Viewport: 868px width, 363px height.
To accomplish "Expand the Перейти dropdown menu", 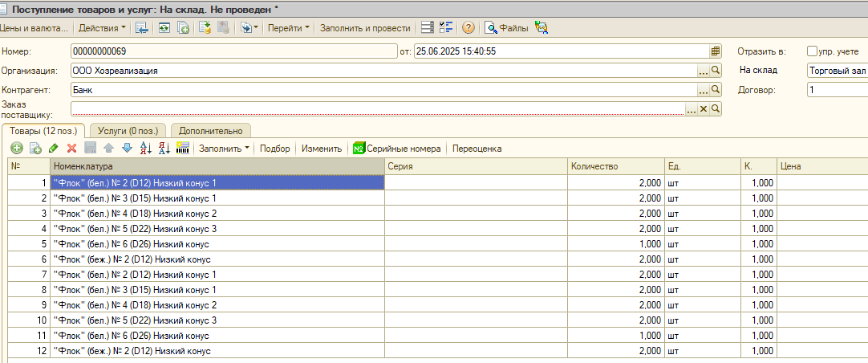I will pyautogui.click(x=289, y=28).
